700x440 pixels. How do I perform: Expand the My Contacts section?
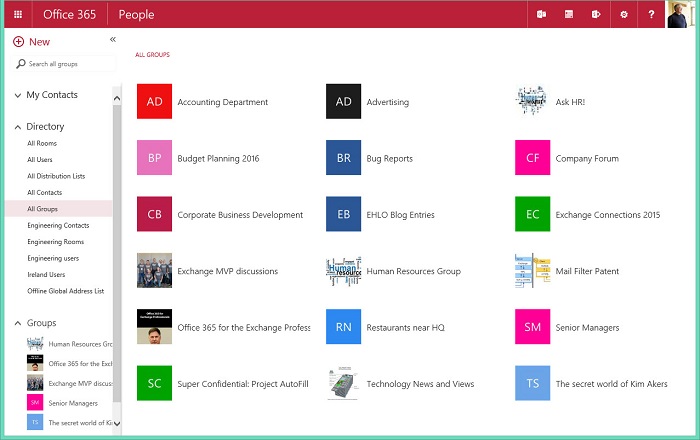coord(18,96)
